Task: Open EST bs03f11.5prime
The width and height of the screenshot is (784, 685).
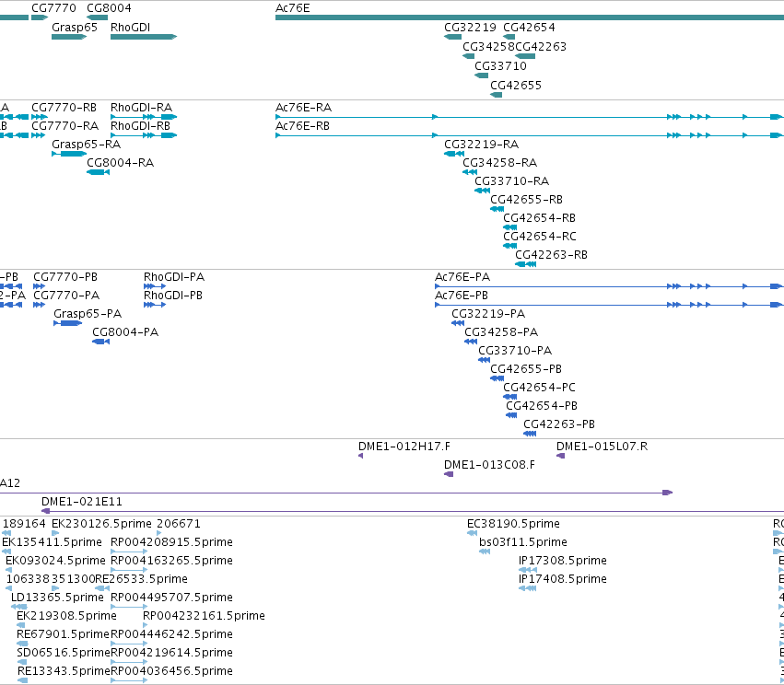Action: point(523,542)
